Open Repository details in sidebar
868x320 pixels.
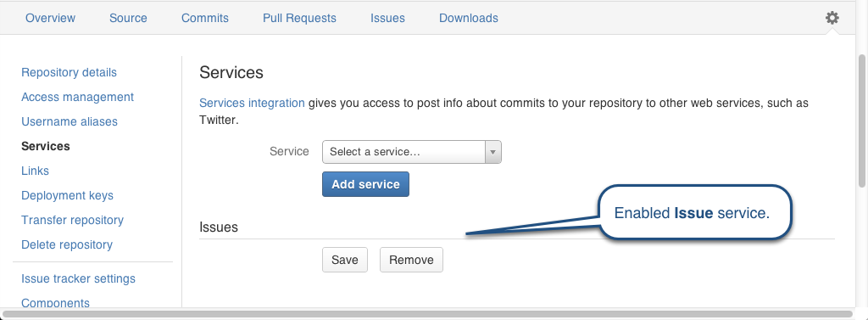click(x=69, y=73)
